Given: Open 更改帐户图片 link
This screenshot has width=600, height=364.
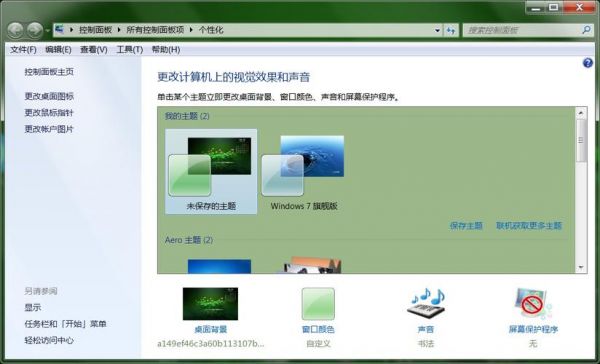Looking at the screenshot, I should pos(49,129).
